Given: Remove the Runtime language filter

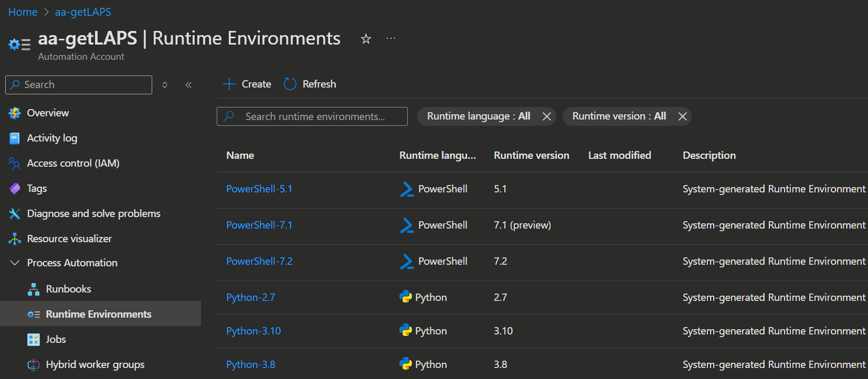Looking at the screenshot, I should coord(546,116).
